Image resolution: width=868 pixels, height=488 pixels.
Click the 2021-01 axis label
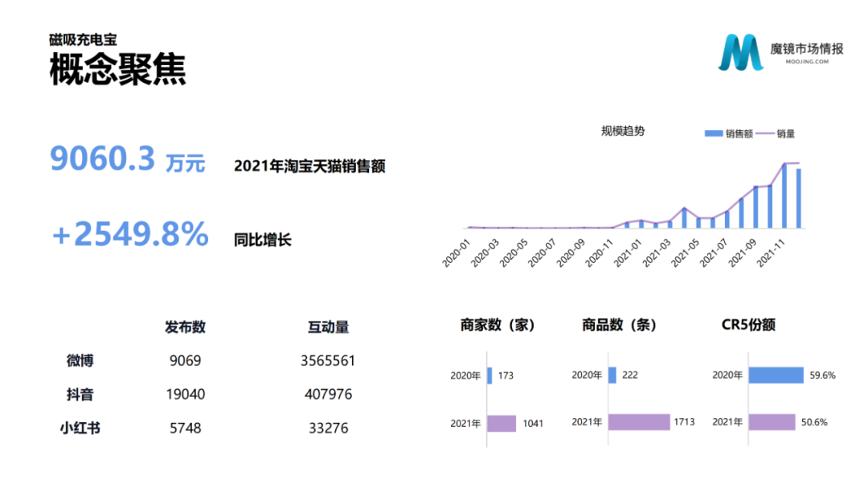pyautogui.click(x=628, y=253)
